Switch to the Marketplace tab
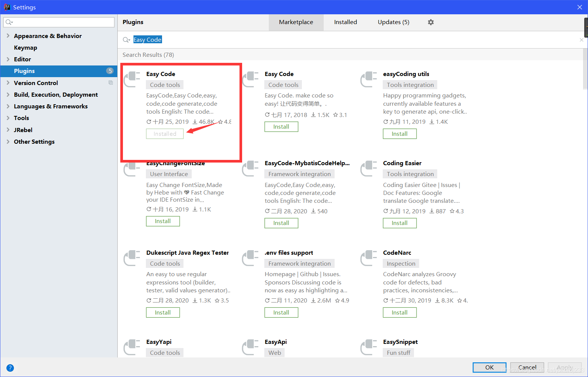This screenshot has width=588, height=377. click(x=296, y=22)
